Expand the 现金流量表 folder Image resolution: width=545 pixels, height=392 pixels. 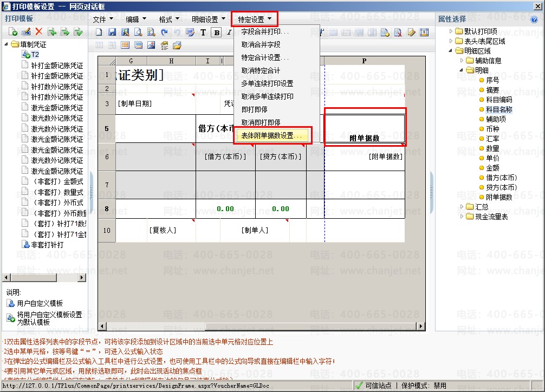[462, 217]
